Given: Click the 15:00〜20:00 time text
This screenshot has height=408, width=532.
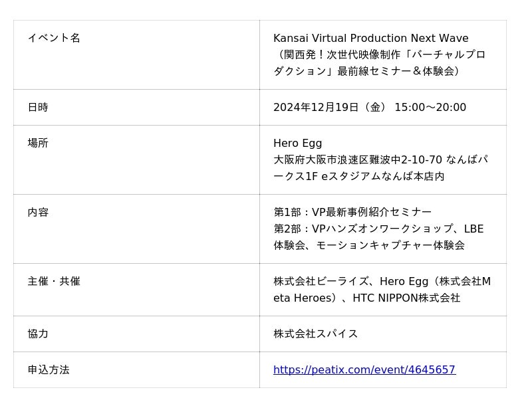Looking at the screenshot, I should coord(430,107).
